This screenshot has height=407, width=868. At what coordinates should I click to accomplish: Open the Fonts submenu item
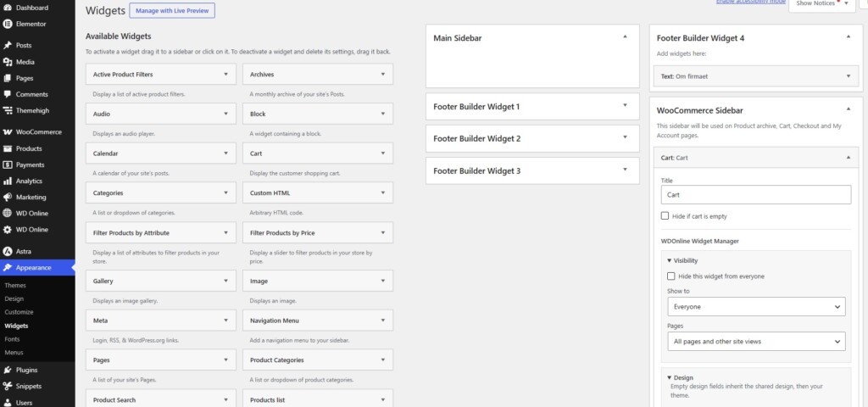[x=12, y=339]
